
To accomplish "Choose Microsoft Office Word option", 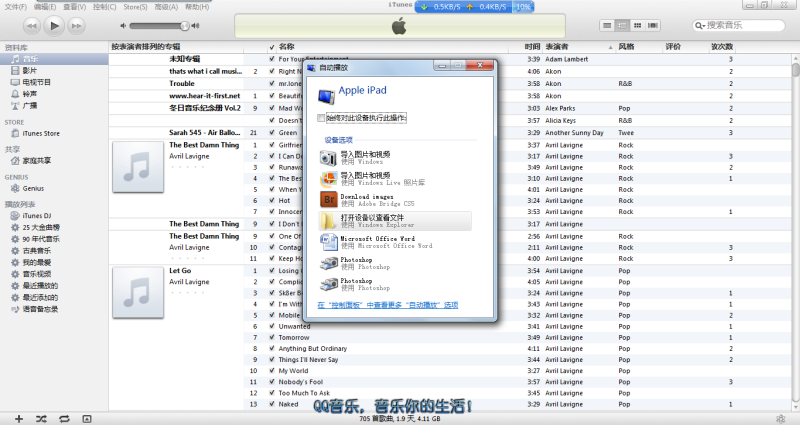I will click(395, 242).
